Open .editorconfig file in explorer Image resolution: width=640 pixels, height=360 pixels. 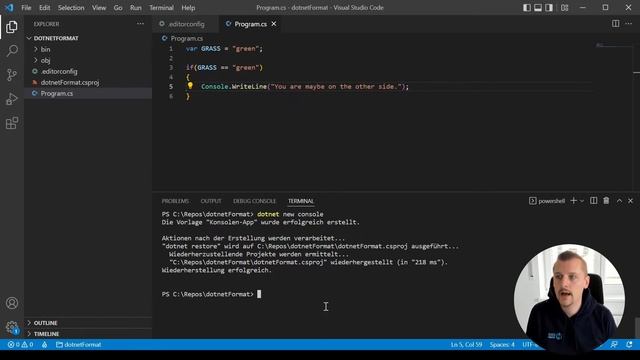(x=59, y=71)
